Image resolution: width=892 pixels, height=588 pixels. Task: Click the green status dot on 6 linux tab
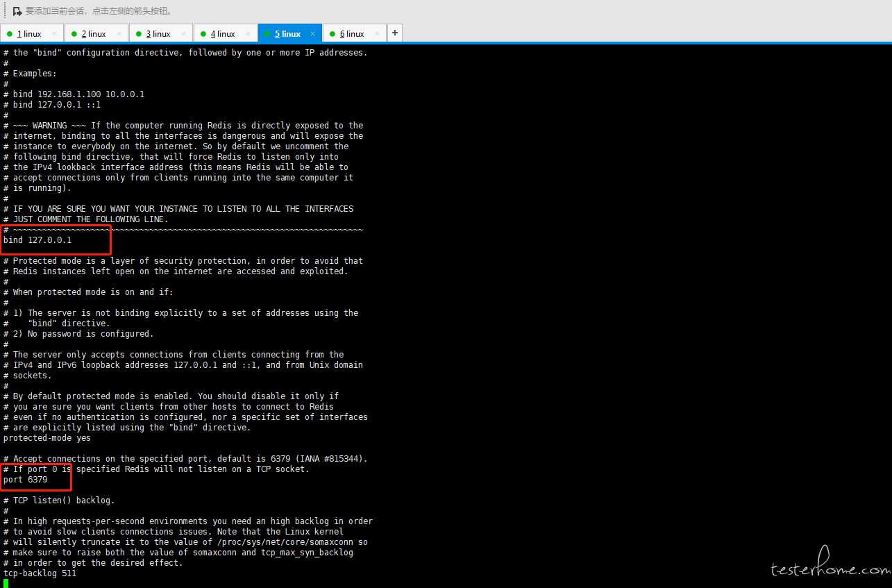point(333,33)
